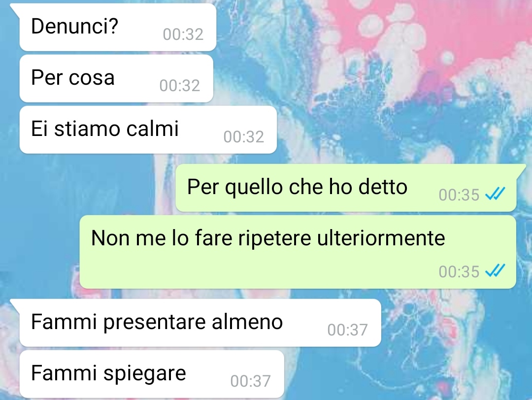Select the 'Fammi presentare almeno' message

(200, 323)
